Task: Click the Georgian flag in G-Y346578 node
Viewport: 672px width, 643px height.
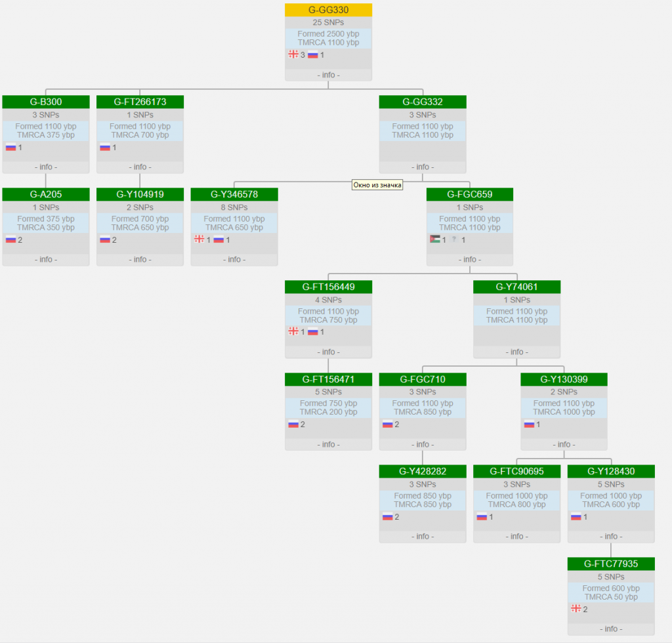Action: click(199, 239)
